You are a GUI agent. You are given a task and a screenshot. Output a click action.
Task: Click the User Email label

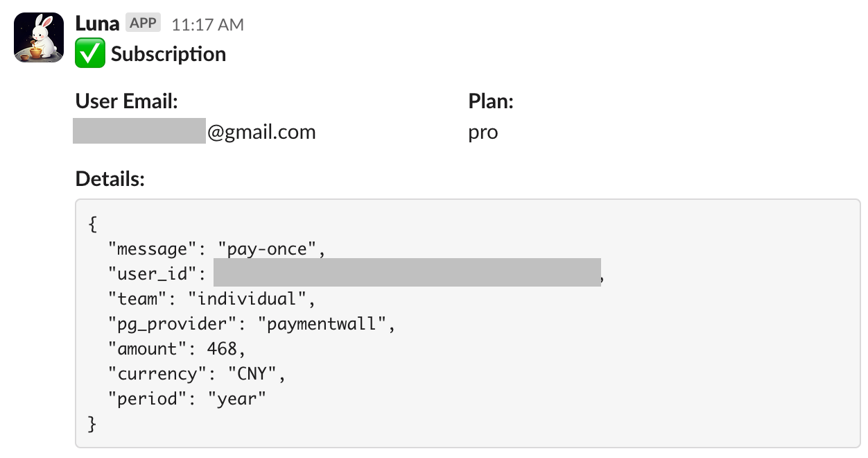(x=127, y=101)
